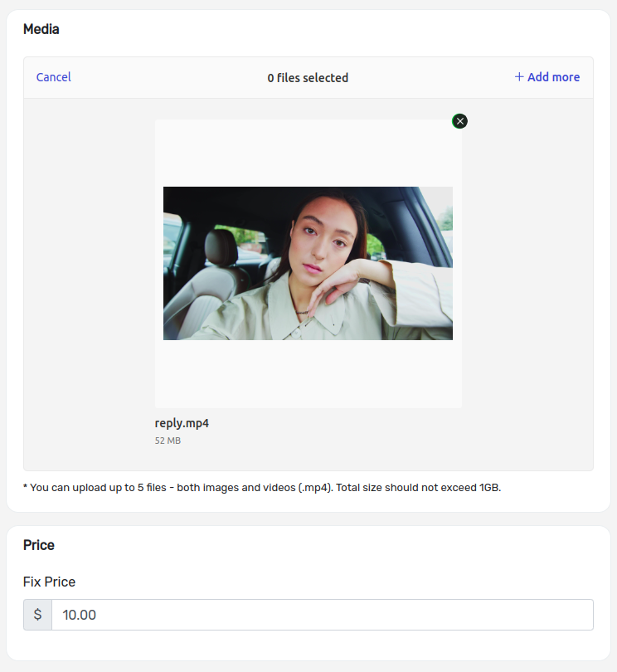Select the reply.mp4 file name
This screenshot has height=672, width=617.
tap(182, 423)
